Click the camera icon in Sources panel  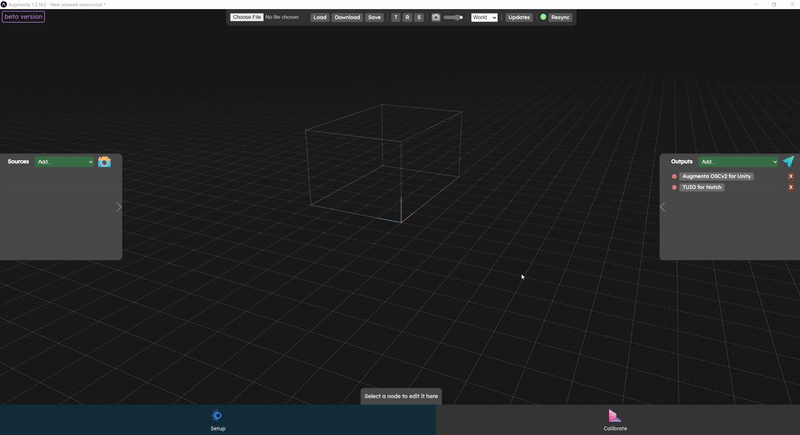click(104, 162)
